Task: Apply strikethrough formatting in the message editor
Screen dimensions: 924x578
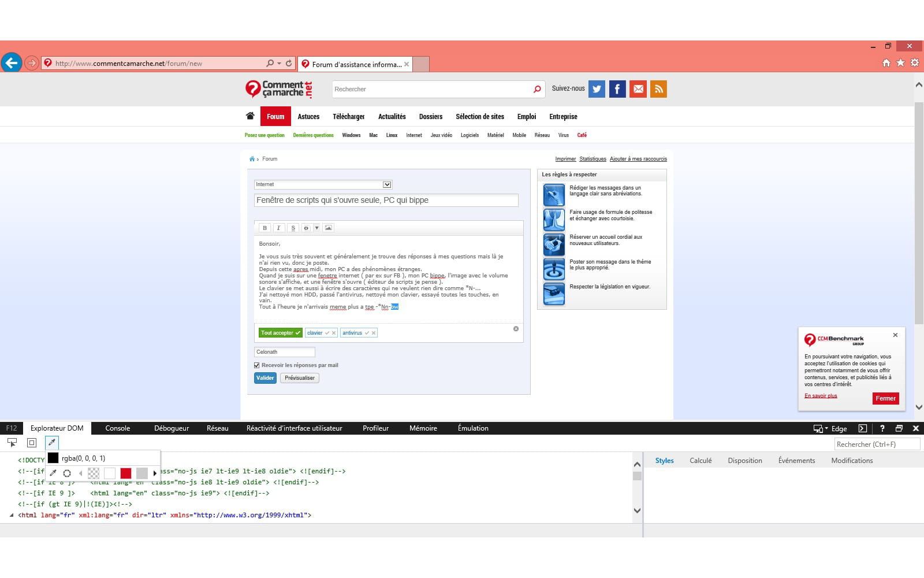Action: coord(293,228)
